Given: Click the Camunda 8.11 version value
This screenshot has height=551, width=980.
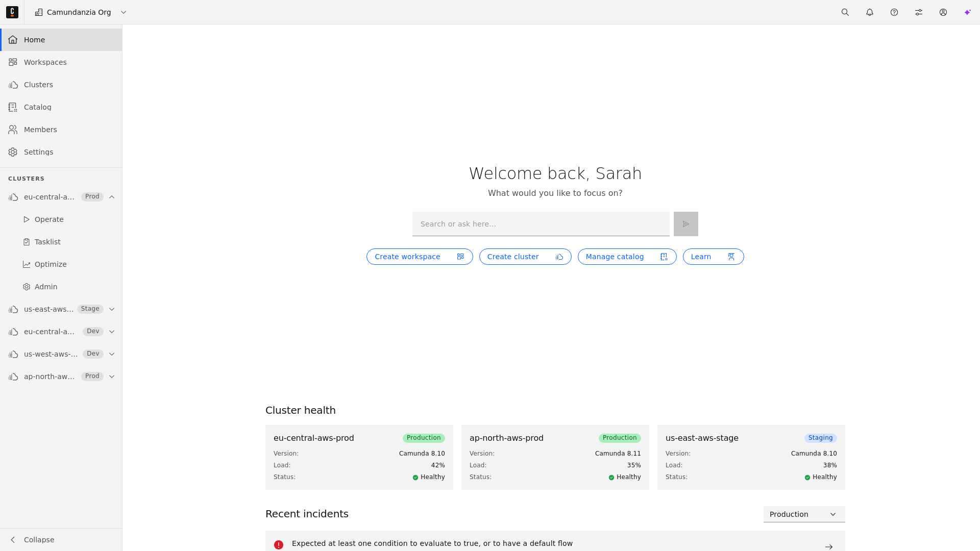Looking at the screenshot, I should pos(618,454).
